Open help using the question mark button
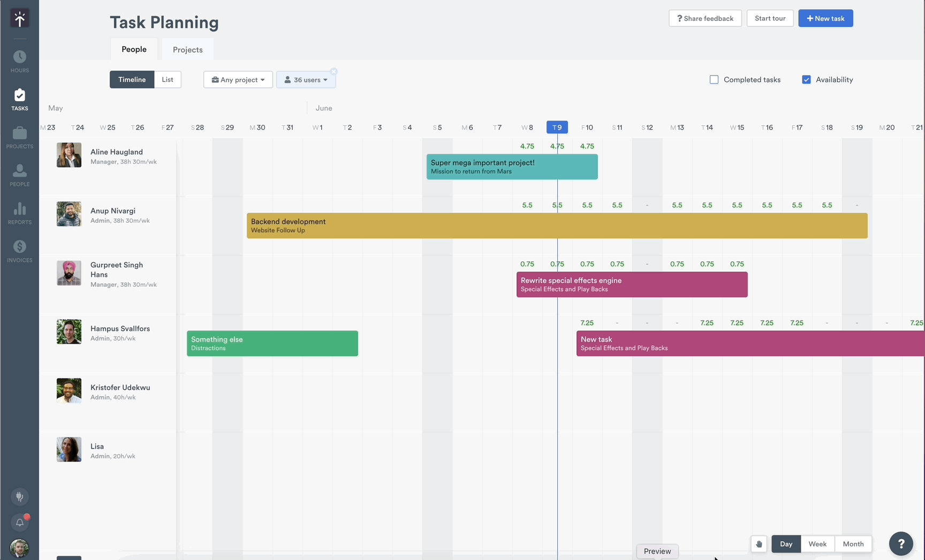The image size is (925, 560). (x=901, y=543)
